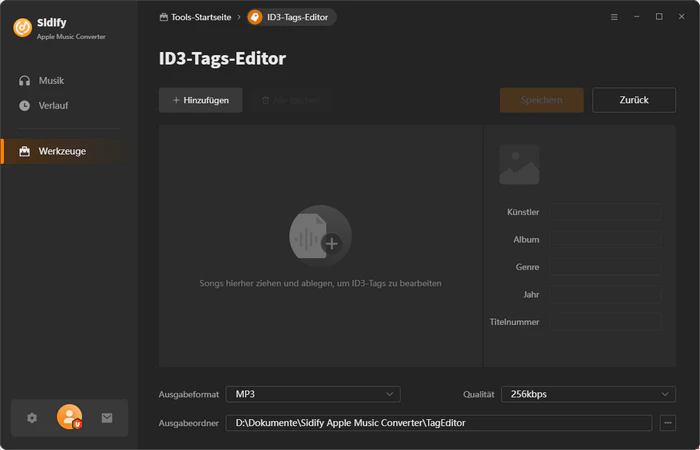This screenshot has height=450, width=700.
Task: Click the toolbox icon before Tools-Startseite
Action: (164, 17)
